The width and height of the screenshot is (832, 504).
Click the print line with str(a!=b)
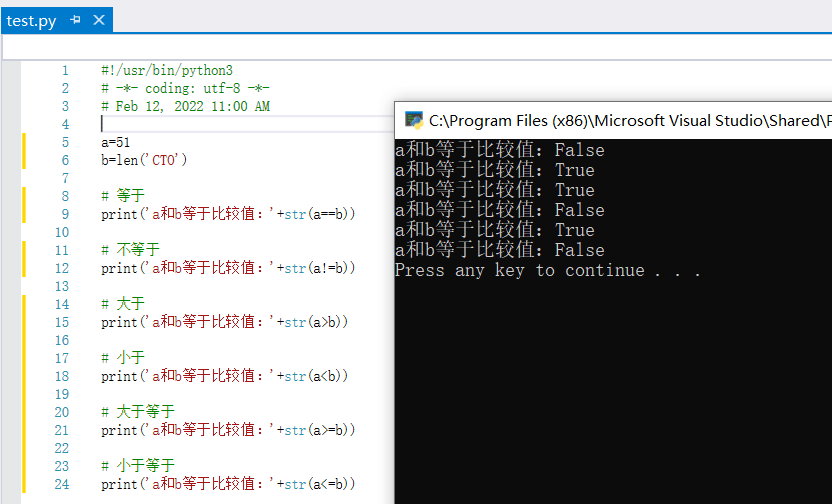228,268
